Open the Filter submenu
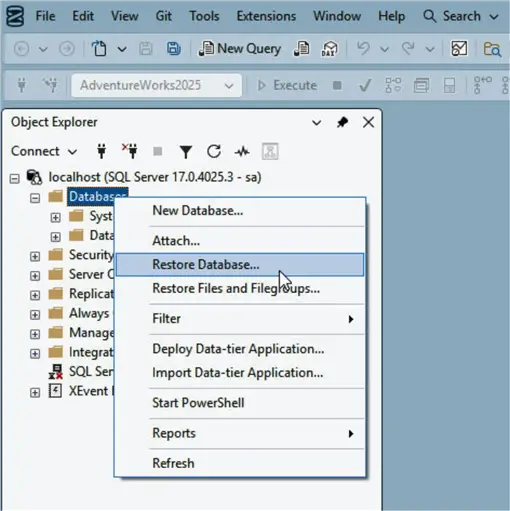The image size is (510, 511). 240,319
